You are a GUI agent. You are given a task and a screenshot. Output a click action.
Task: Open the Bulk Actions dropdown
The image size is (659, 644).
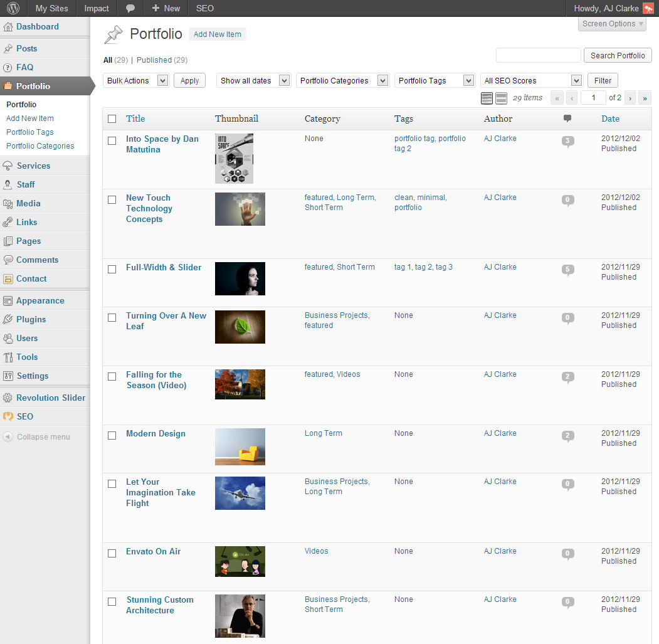point(137,80)
